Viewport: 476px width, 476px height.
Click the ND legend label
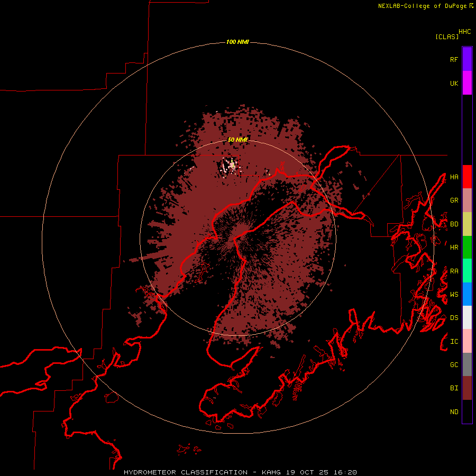click(x=454, y=412)
